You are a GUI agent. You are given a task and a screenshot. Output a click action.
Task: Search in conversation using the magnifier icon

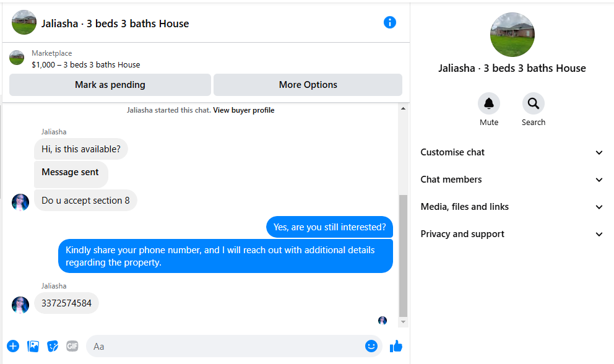(x=534, y=103)
